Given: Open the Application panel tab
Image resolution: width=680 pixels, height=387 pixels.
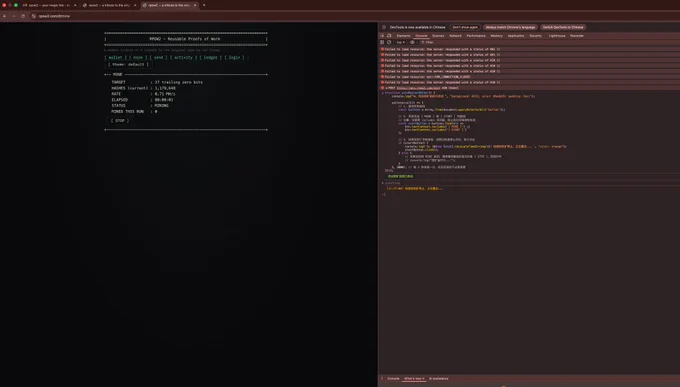Looking at the screenshot, I should tap(516, 36).
